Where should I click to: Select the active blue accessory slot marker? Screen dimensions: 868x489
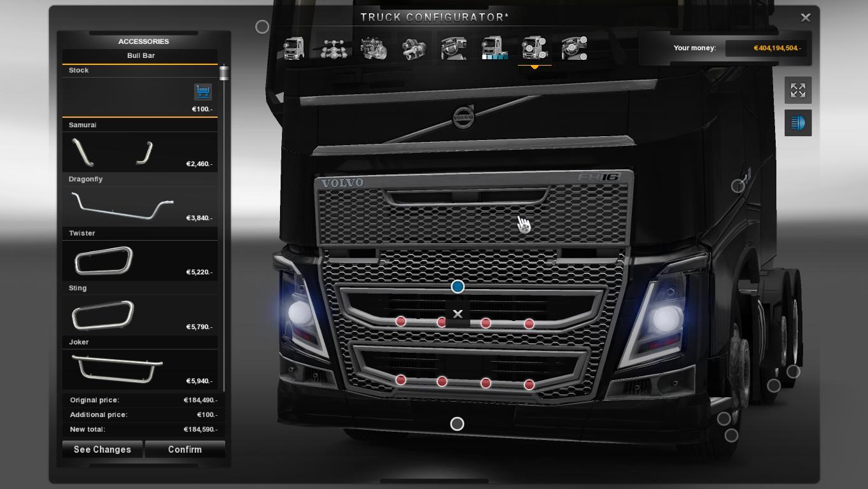(x=458, y=287)
